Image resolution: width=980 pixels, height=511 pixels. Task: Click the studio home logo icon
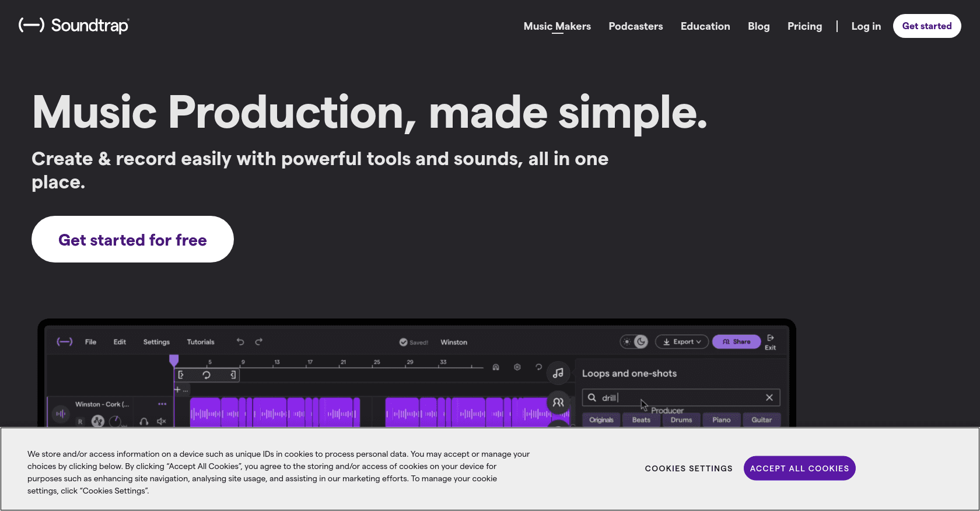[64, 342]
